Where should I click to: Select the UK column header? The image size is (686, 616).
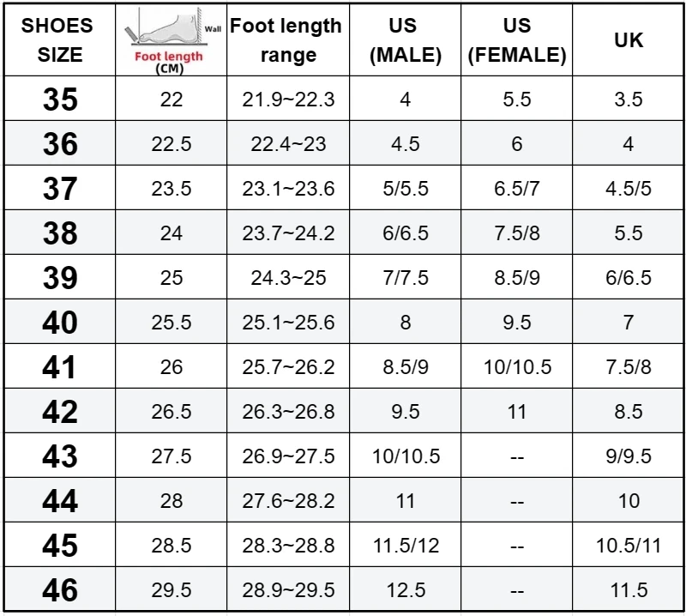pyautogui.click(x=629, y=40)
